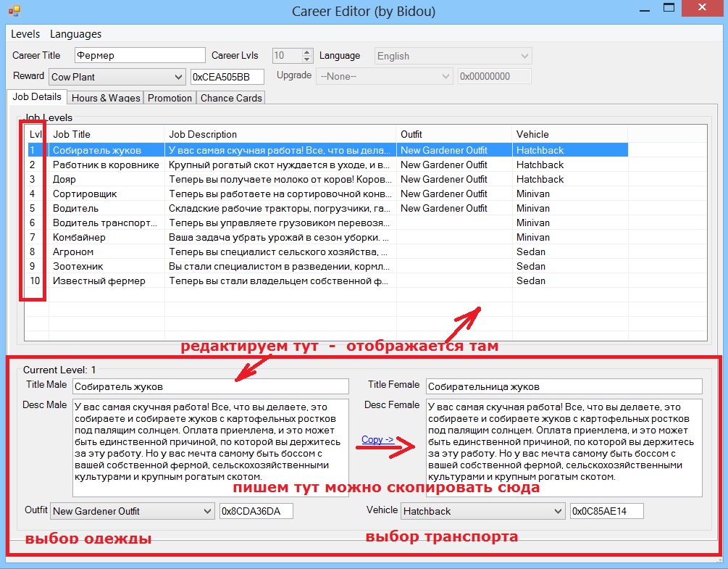Expand the Vehicle dropdown showing Hatchback
Screen dimensions: 728x569
pyautogui.click(x=558, y=511)
